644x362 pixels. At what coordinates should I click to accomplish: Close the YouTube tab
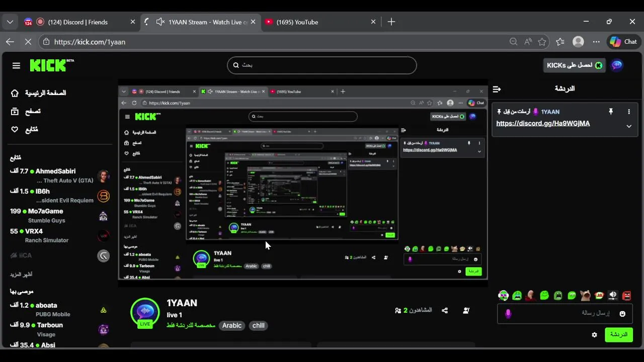pos(373,22)
